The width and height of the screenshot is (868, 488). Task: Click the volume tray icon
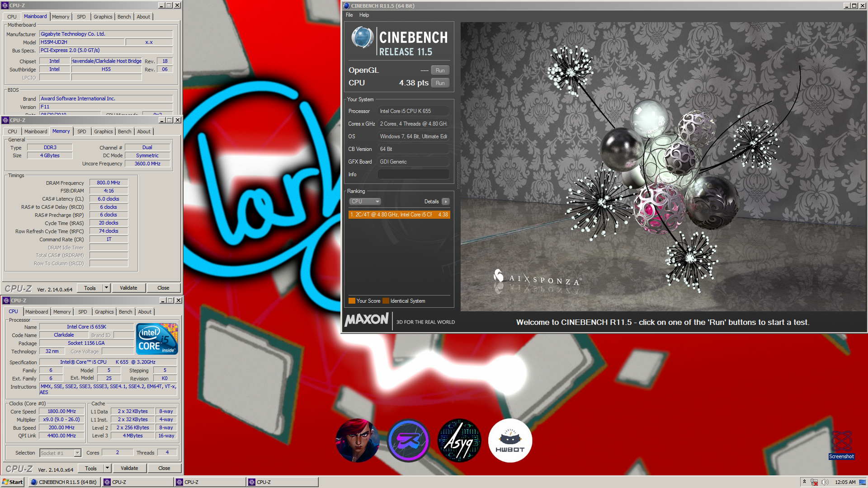point(825,482)
